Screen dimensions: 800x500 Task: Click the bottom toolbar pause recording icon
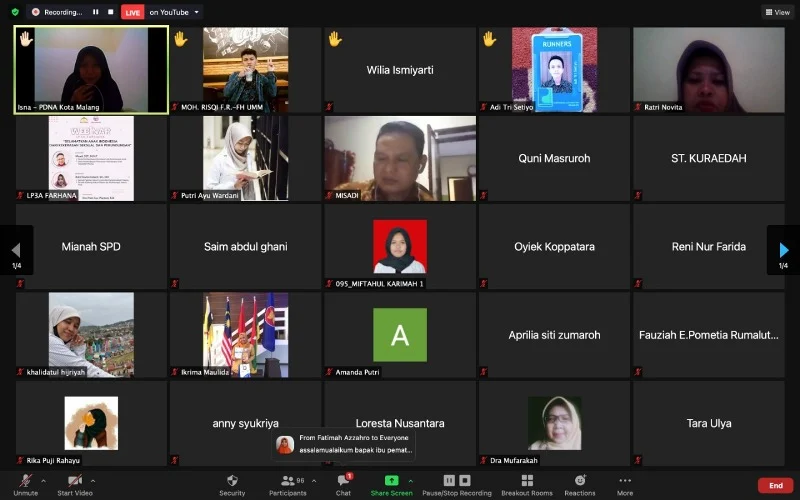(x=449, y=480)
